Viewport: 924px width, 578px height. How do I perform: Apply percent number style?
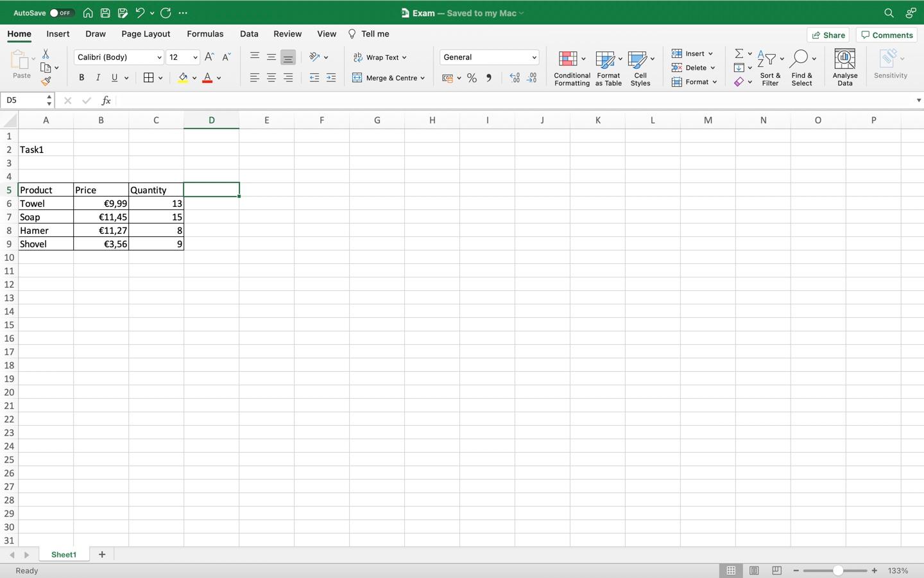472,78
